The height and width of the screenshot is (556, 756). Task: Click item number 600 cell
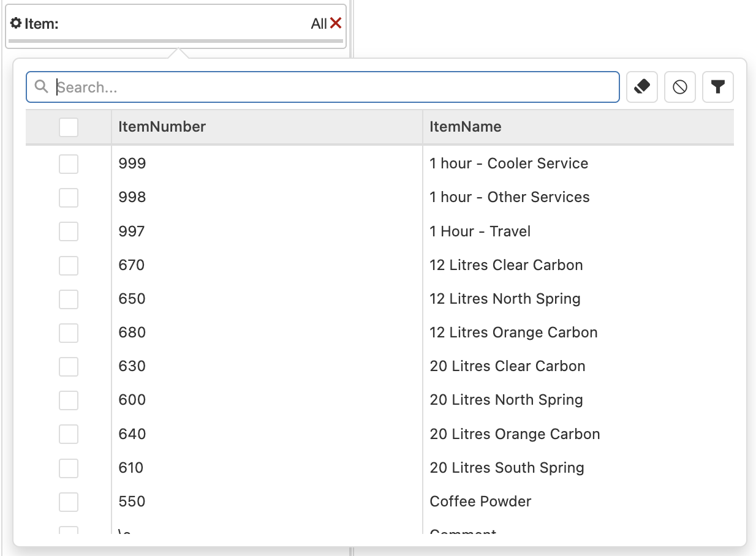pyautogui.click(x=132, y=400)
